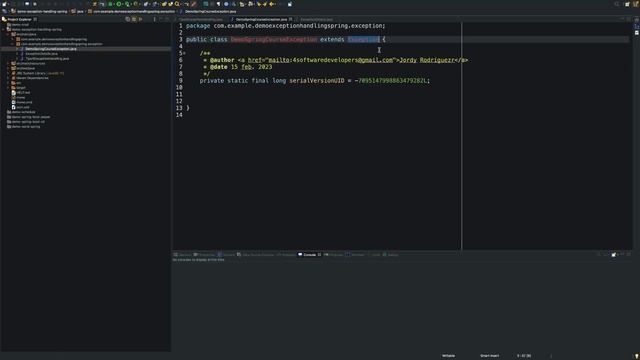
Task: Select the Console tab
Action: 309,255
